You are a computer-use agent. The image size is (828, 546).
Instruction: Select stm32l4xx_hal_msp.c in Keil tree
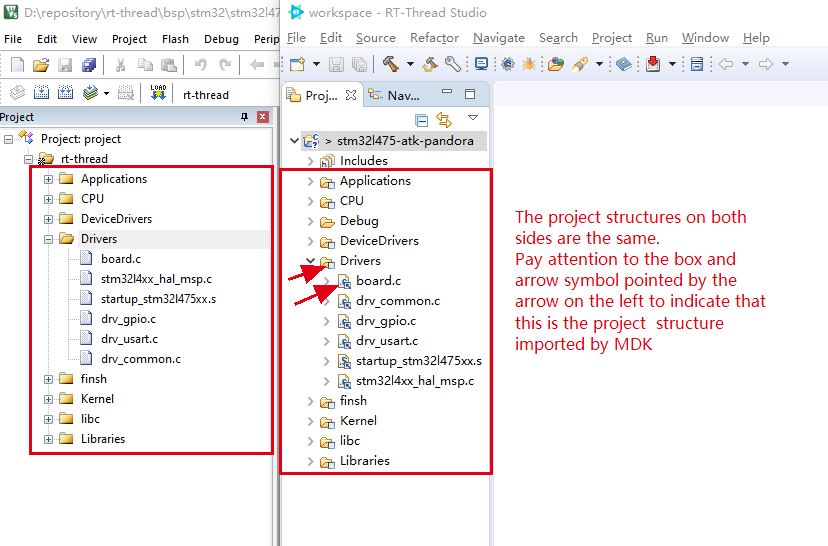point(156,279)
